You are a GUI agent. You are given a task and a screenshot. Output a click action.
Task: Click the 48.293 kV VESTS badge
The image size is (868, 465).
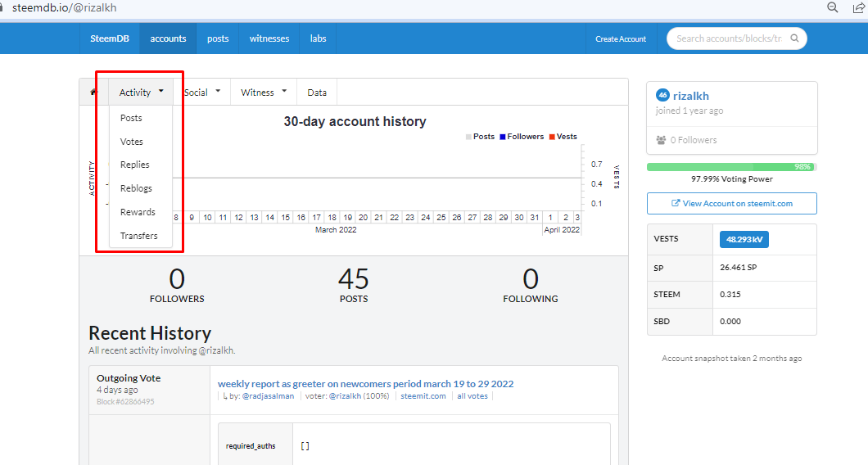(x=744, y=239)
